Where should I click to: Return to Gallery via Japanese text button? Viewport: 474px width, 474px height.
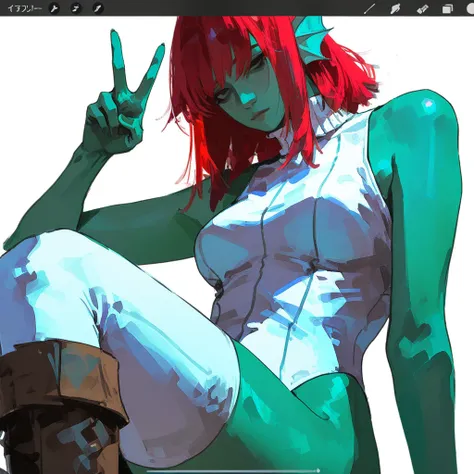coord(24,8)
